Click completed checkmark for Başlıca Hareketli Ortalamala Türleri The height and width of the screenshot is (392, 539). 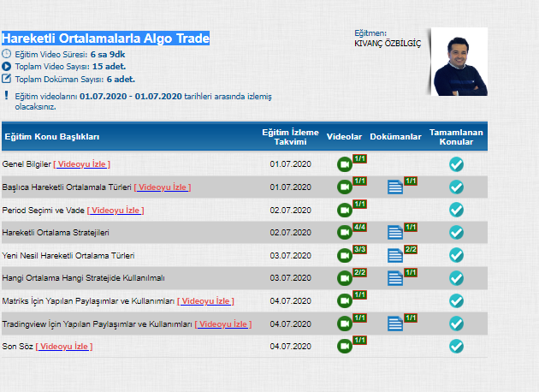[456, 187]
